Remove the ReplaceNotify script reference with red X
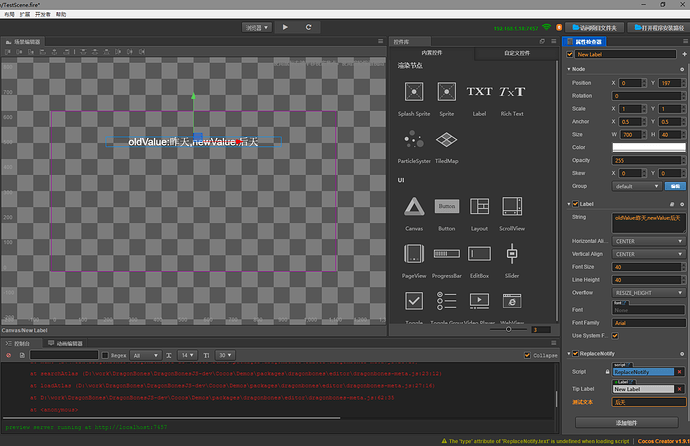Screen dimensions: 690x446 click(x=680, y=372)
